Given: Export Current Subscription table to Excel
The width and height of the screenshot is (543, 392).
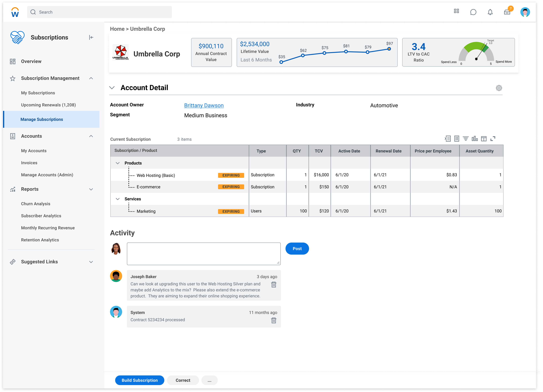Looking at the screenshot, I should coord(447,139).
